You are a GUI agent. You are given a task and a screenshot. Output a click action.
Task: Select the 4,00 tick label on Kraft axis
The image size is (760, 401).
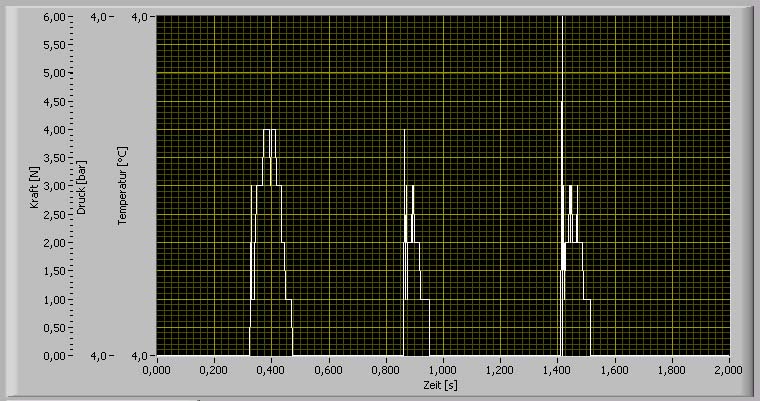coord(54,130)
